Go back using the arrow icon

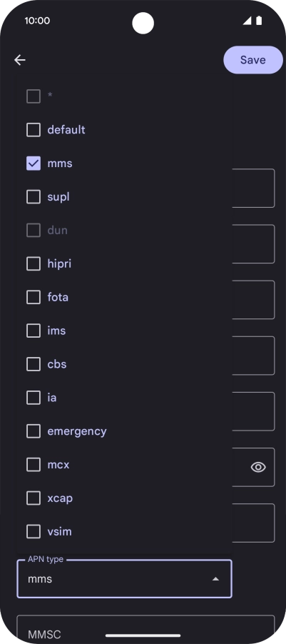click(x=20, y=60)
